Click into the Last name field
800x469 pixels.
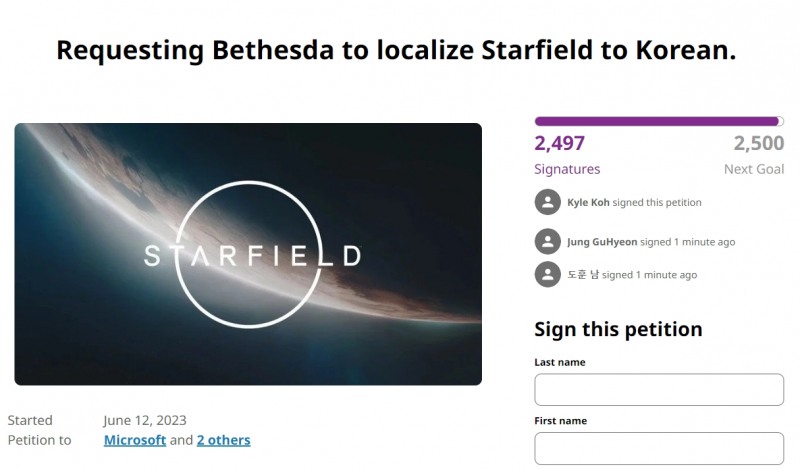(x=659, y=390)
